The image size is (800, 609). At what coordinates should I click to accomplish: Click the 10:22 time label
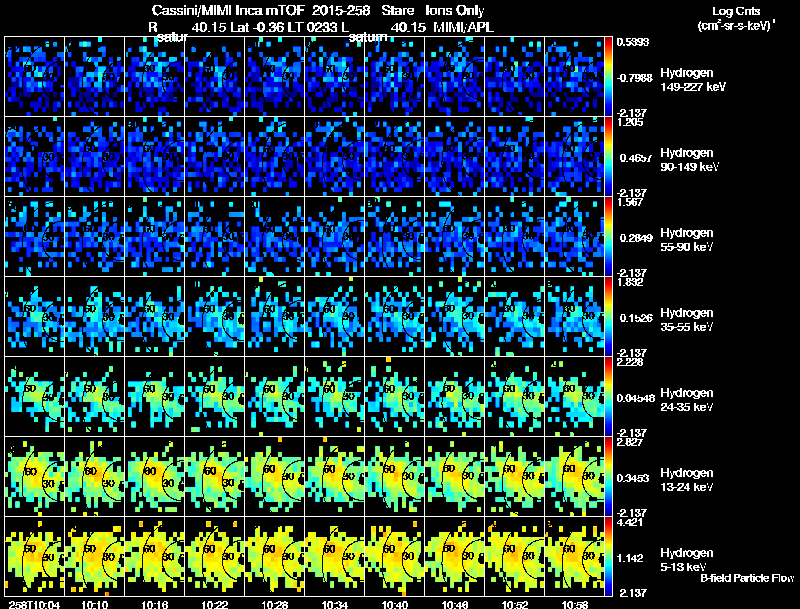[215, 604]
